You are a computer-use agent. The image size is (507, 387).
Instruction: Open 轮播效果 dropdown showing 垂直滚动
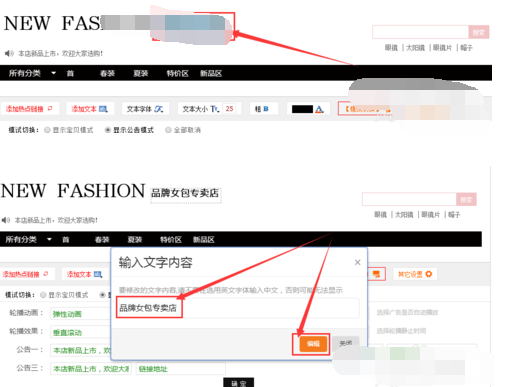[x=80, y=332]
